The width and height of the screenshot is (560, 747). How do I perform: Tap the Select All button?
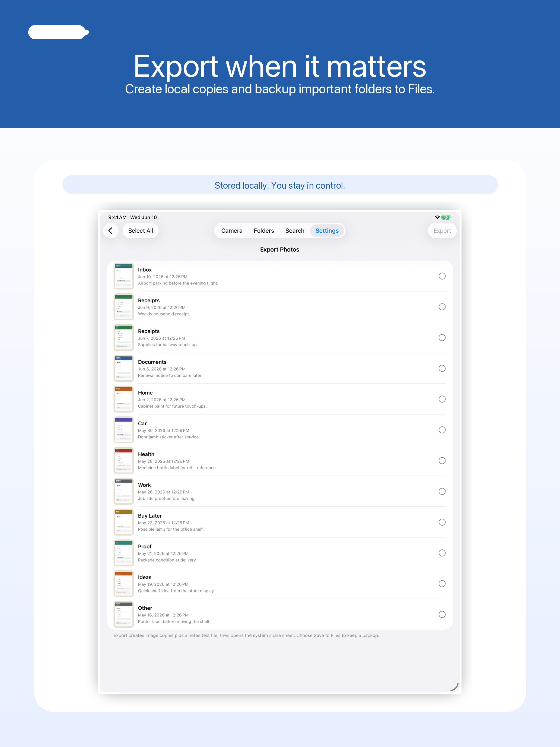click(x=141, y=231)
